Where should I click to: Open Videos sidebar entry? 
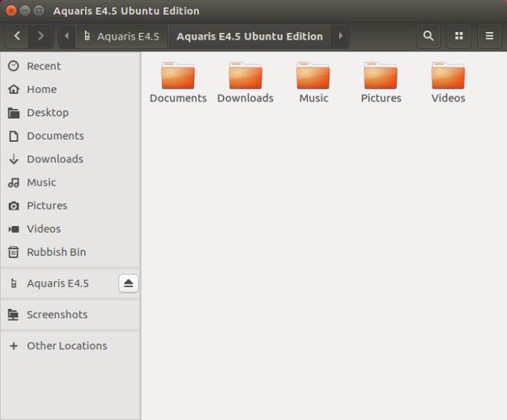click(70, 229)
